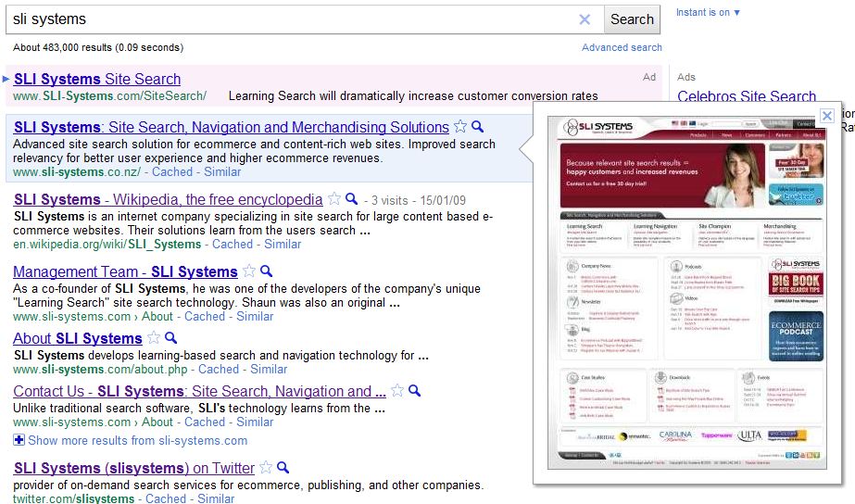Viewport: 855px width, 504px height.
Task: Click preview magnifier beside Contact Us result
Action: pyautogui.click(x=414, y=391)
